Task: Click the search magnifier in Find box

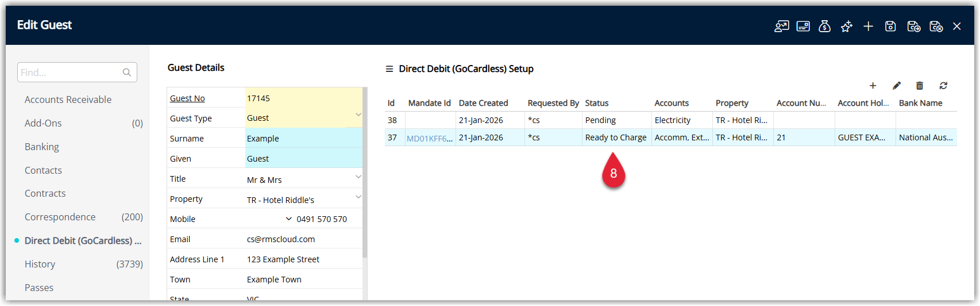Action: coord(127,72)
